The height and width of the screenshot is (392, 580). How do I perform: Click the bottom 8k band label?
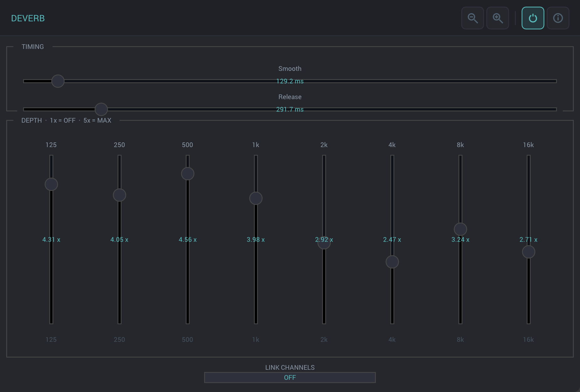point(460,340)
